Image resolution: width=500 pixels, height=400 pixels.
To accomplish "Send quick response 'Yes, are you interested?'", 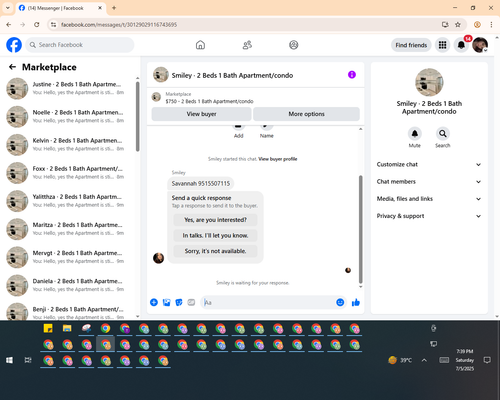I will 215,220.
